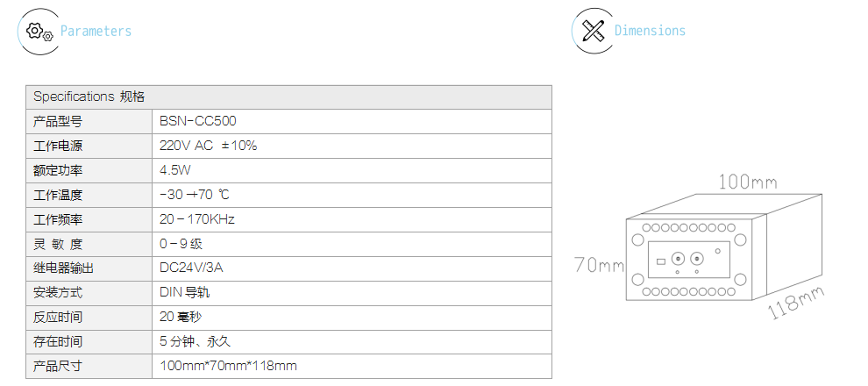Select the DIN 导轨 mounting value
868x386 pixels.
coord(185,292)
